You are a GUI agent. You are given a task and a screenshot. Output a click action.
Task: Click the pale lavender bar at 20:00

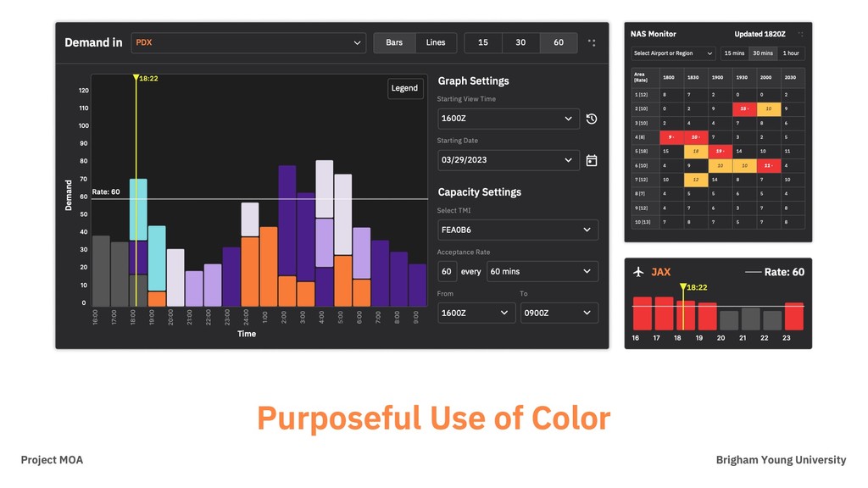pyautogui.click(x=175, y=278)
